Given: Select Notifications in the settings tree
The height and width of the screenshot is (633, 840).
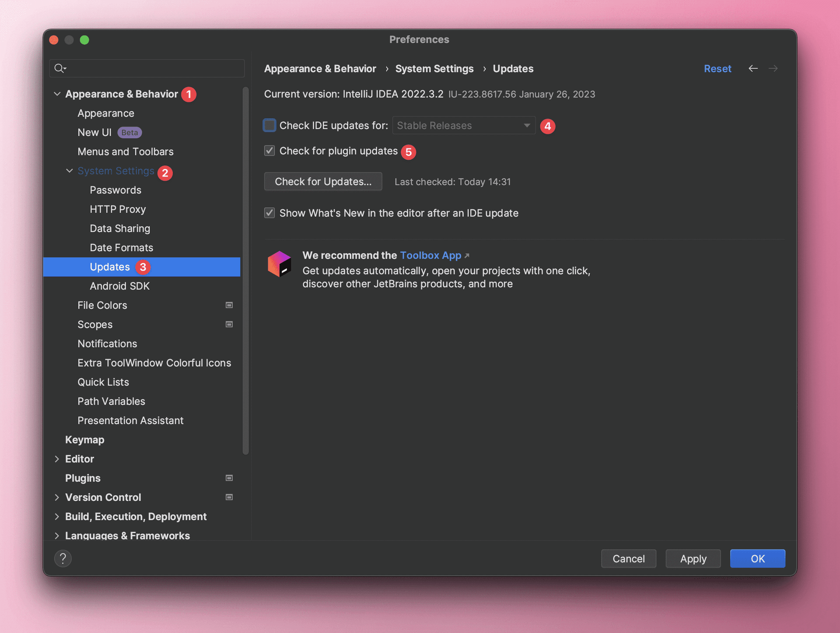Looking at the screenshot, I should (107, 344).
